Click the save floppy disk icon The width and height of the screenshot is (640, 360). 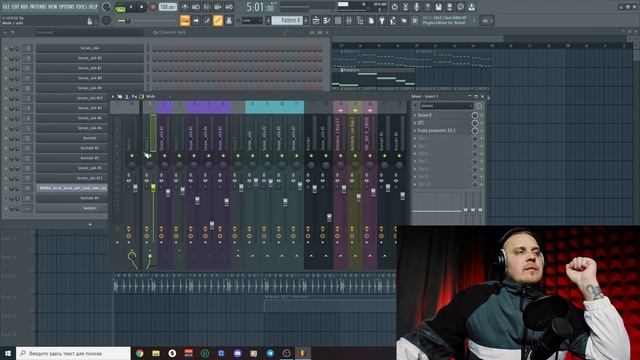point(438,7)
